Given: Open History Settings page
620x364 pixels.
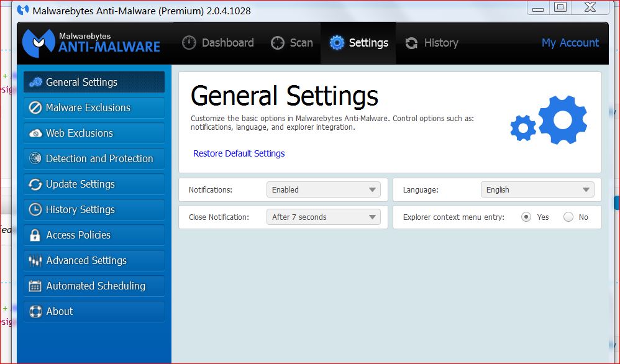Looking at the screenshot, I should pos(94,209).
